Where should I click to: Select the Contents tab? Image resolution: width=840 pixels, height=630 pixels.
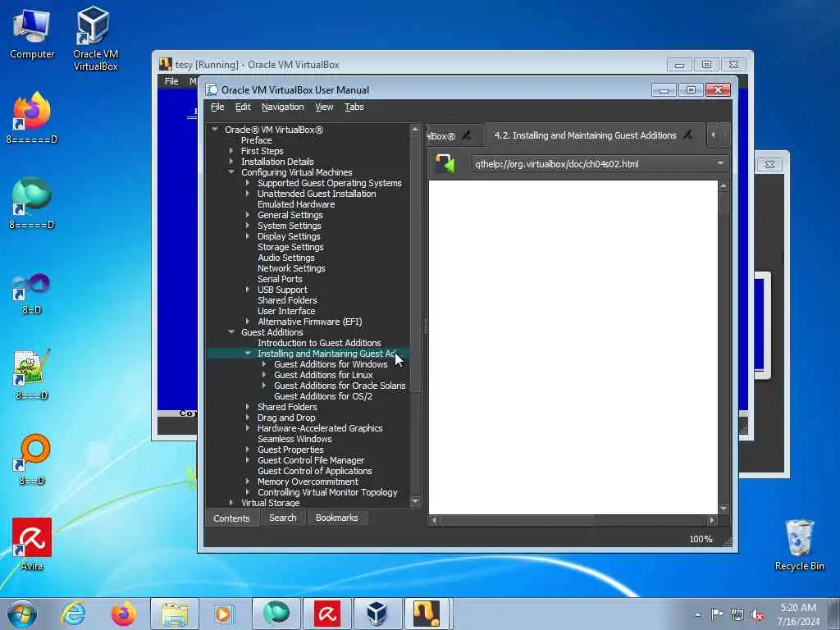tap(231, 518)
